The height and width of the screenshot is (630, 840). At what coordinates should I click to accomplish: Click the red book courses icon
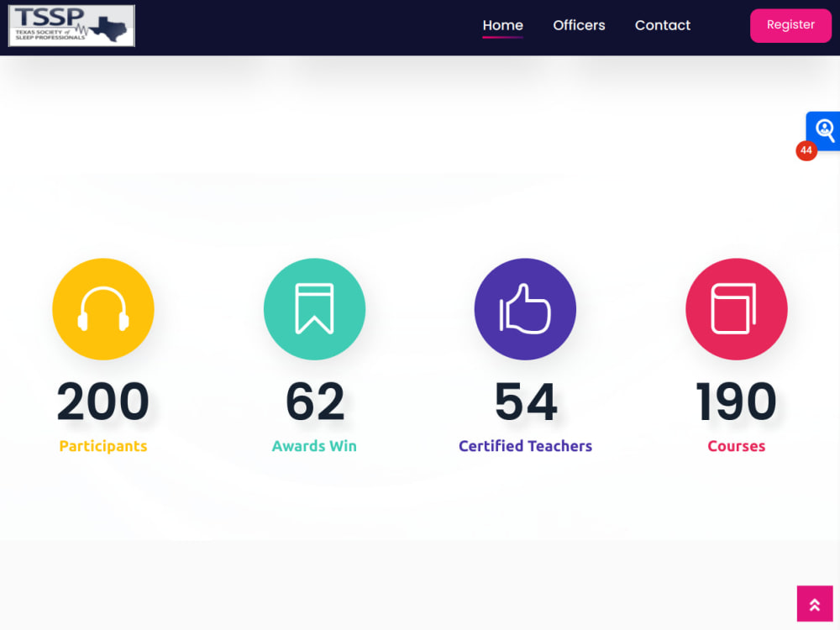[x=736, y=309]
